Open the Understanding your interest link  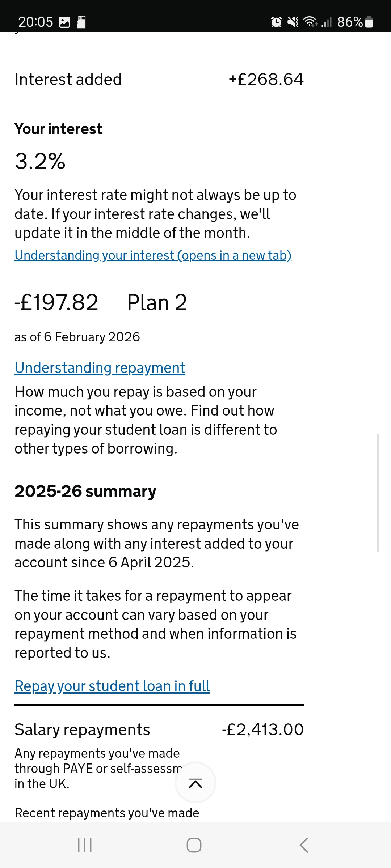153,255
